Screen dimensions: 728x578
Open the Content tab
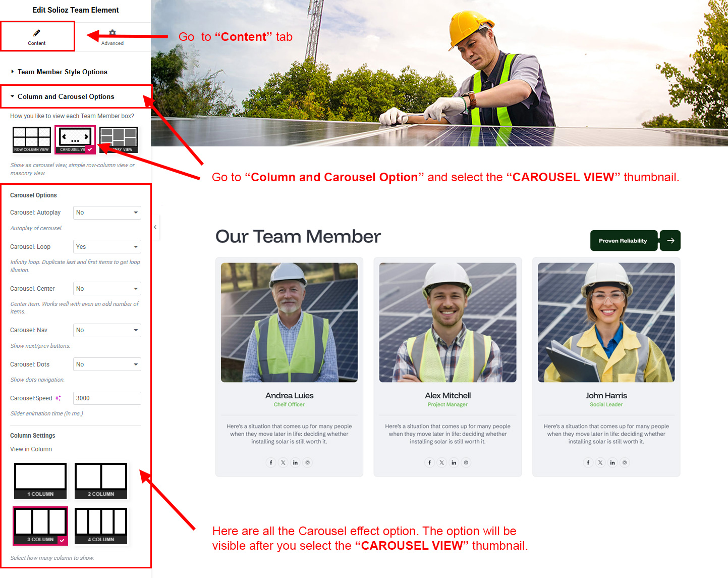[37, 37]
